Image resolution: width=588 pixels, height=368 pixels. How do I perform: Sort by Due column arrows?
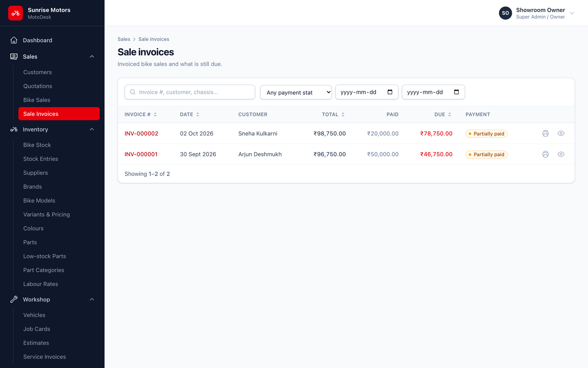449,114
